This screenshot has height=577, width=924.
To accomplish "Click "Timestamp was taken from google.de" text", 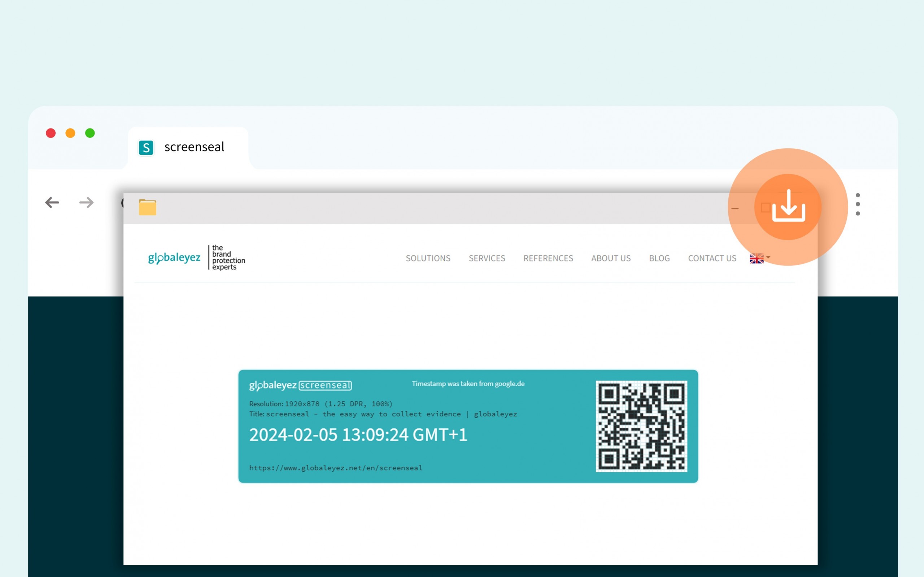I will coord(468,384).
